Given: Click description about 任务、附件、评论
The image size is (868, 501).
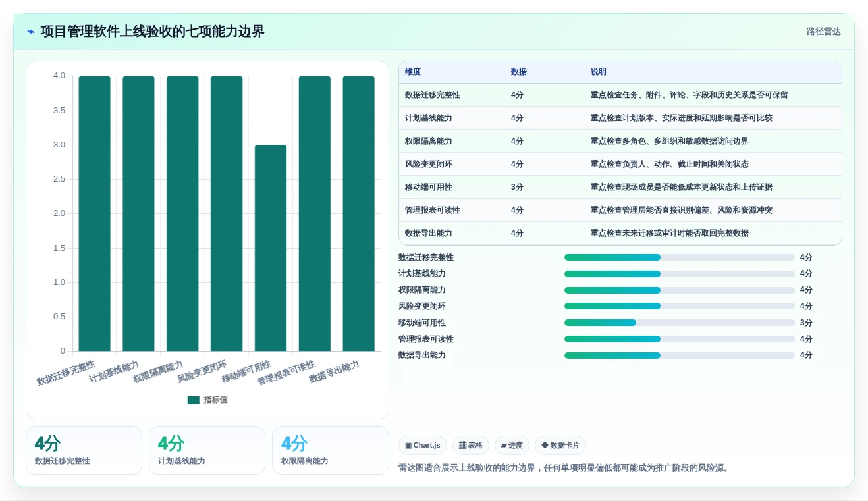Looking at the screenshot, I should click(x=689, y=95).
